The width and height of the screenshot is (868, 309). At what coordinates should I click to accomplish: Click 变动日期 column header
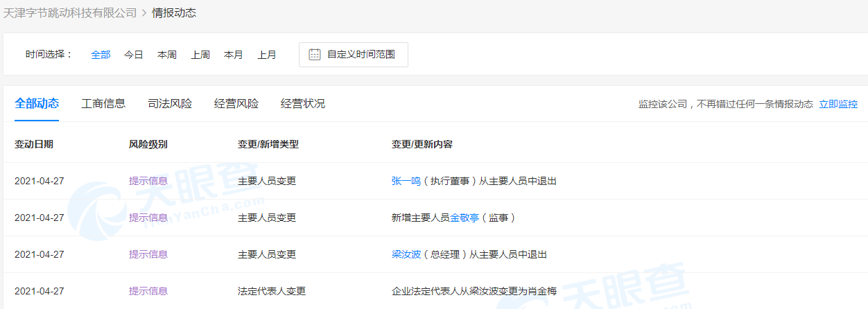(x=34, y=144)
